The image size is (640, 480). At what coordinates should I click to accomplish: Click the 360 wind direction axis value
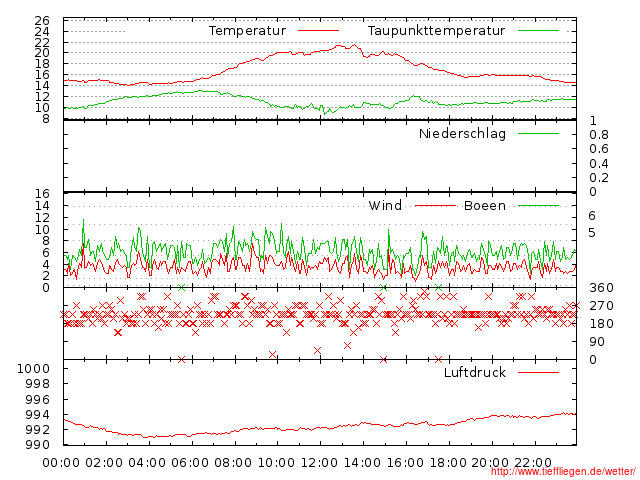point(601,288)
